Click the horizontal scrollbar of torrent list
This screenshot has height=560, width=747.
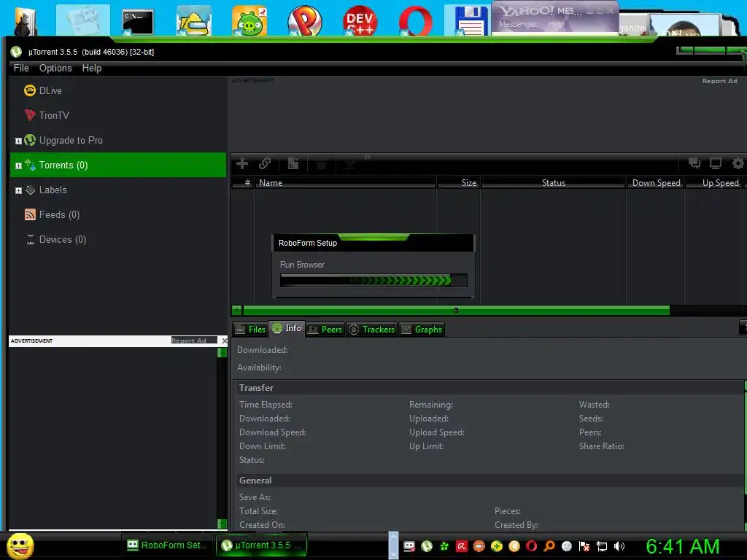(456, 311)
